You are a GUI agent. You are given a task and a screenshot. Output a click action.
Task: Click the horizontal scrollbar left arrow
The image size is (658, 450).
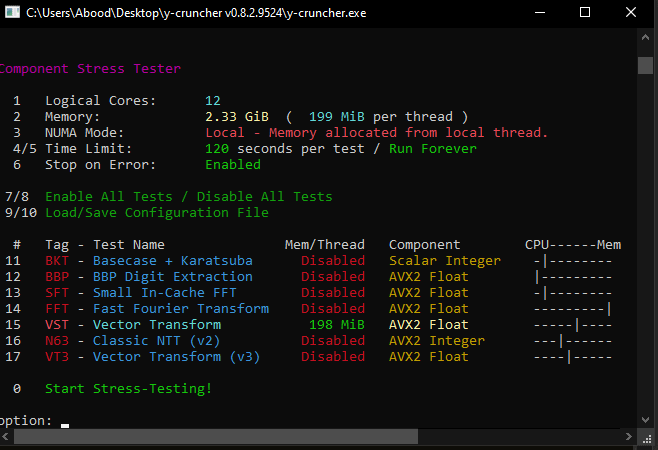coord(5,437)
